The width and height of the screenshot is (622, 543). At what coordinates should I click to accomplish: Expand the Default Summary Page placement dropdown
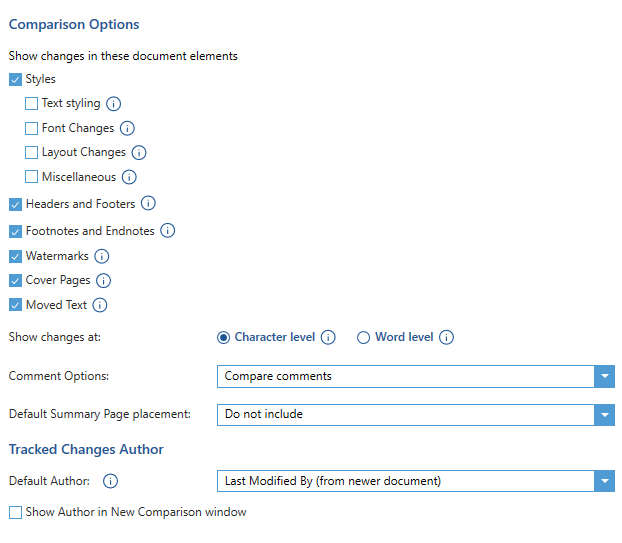pyautogui.click(x=415, y=415)
